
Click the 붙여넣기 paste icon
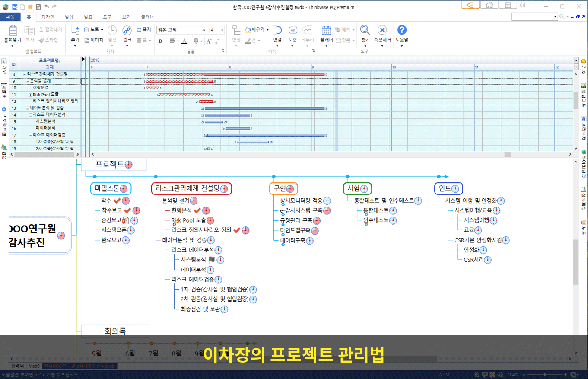coord(13,30)
